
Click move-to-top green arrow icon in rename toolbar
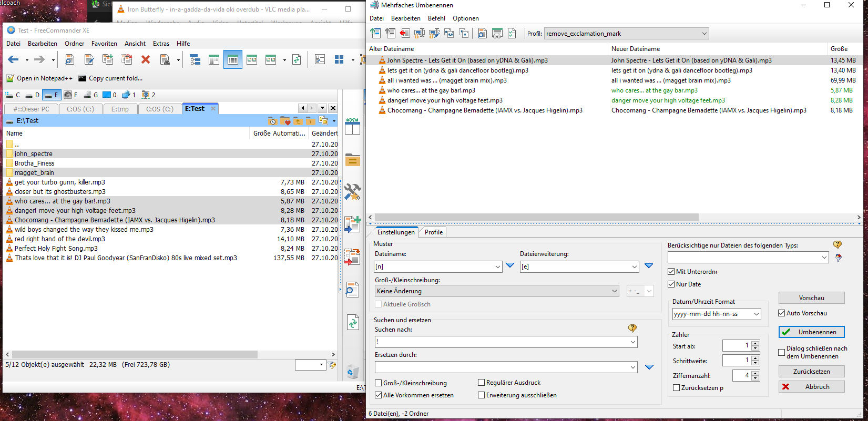tap(375, 33)
